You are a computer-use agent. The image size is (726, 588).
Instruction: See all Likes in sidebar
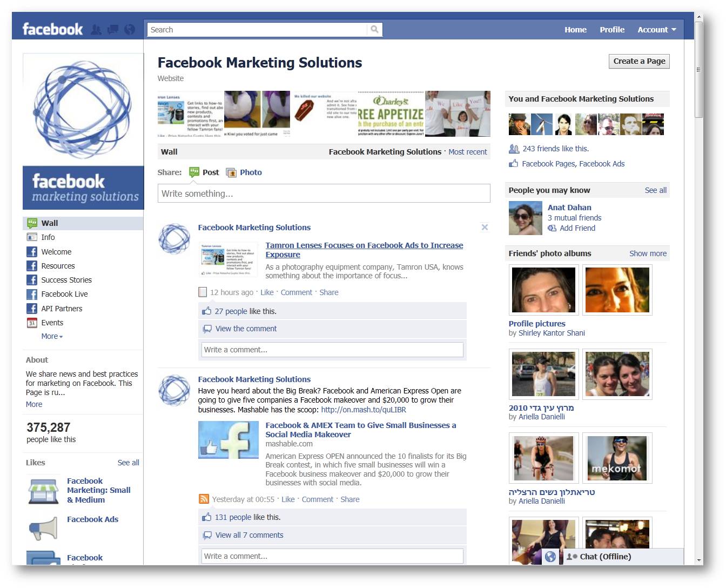(x=128, y=463)
